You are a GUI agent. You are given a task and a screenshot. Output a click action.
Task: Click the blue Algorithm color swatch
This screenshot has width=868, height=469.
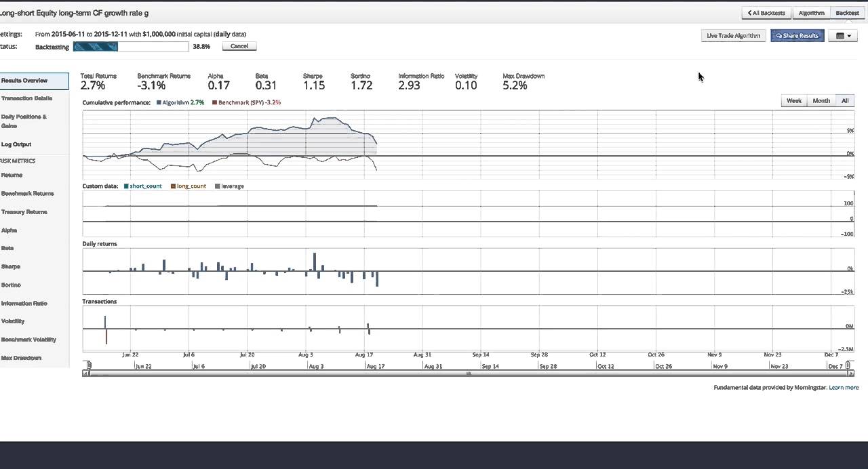(159, 102)
